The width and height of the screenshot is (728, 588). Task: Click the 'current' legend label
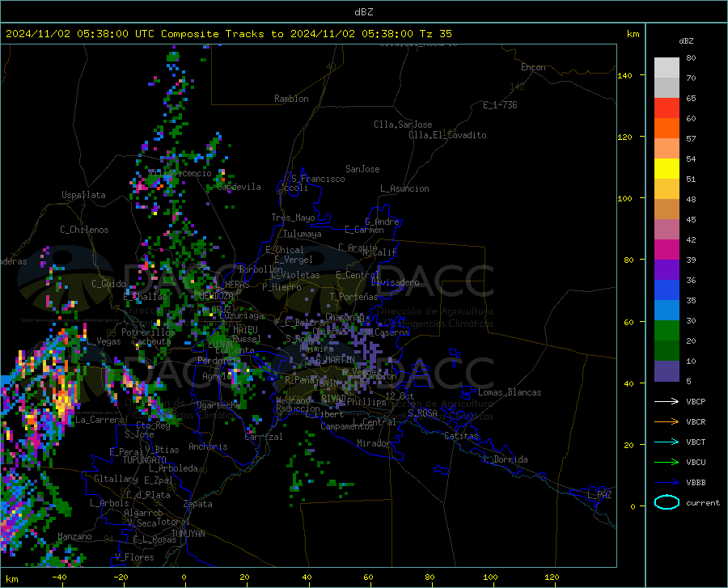(703, 502)
